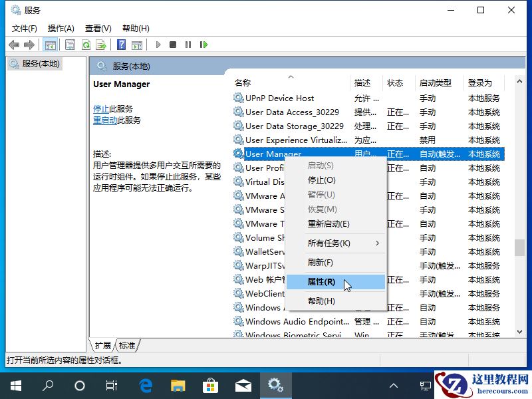This screenshot has width=532, height=399.
Task: Open the 查看(V) menu
Action: pyautogui.click(x=97, y=29)
